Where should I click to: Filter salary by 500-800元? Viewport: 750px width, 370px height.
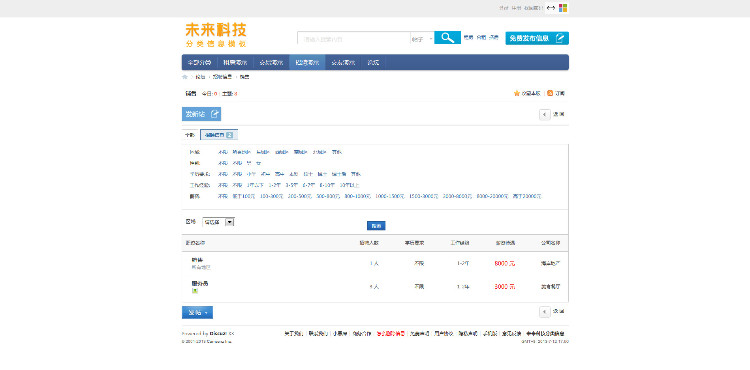pos(328,196)
